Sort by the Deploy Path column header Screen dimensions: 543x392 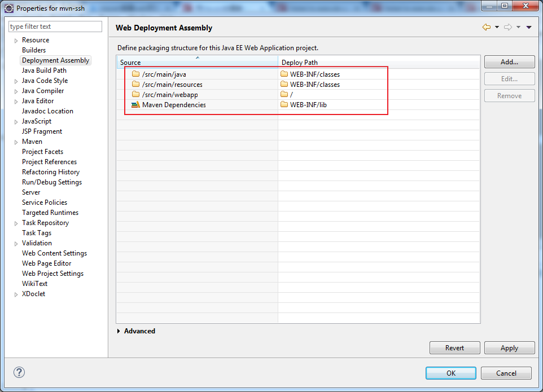pyautogui.click(x=379, y=62)
